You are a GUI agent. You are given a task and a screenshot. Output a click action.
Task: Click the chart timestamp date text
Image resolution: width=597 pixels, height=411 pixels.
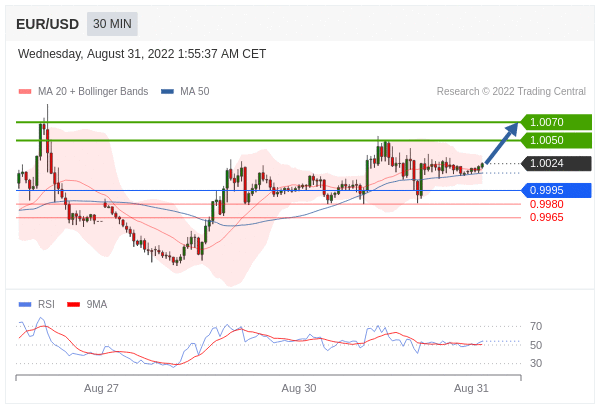pos(142,54)
